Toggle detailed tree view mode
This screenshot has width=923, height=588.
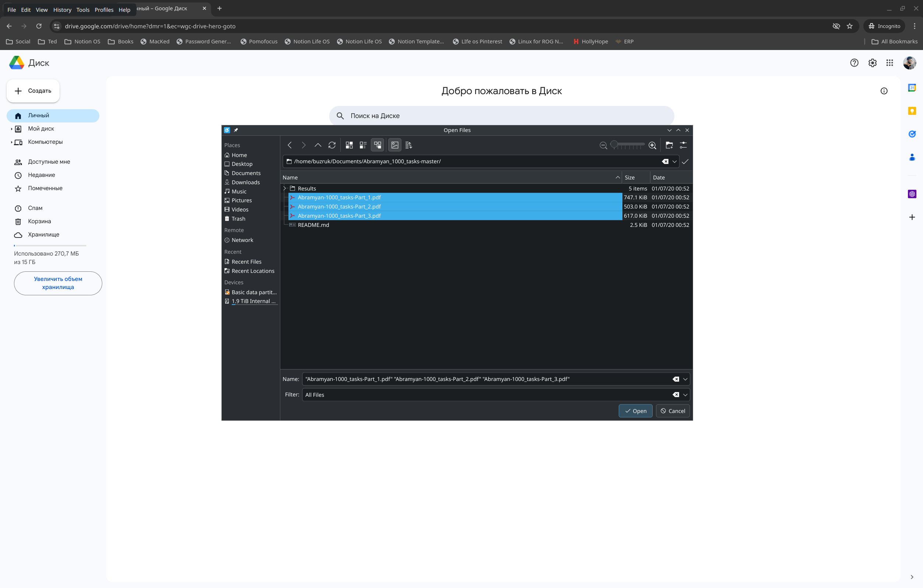tap(377, 145)
